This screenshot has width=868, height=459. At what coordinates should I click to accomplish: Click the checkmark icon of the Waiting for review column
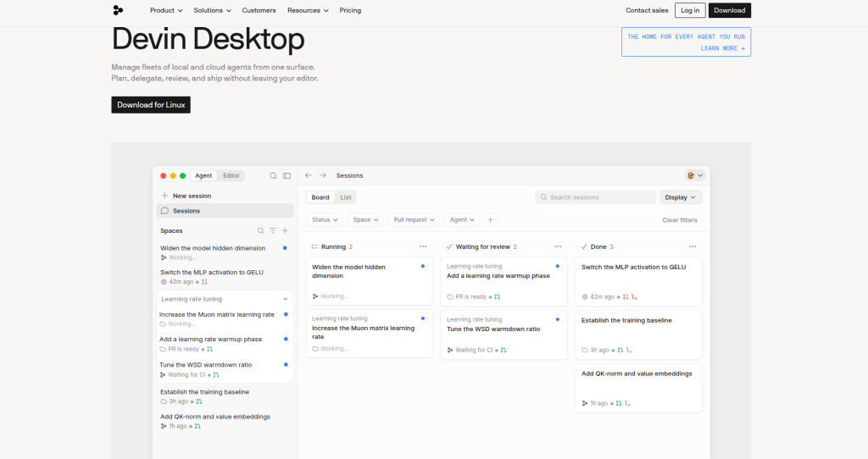pyautogui.click(x=449, y=246)
